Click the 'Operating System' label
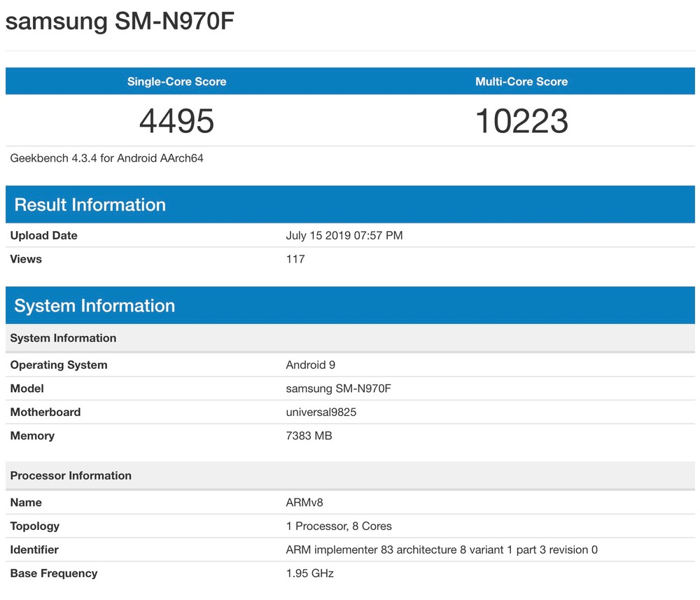This screenshot has width=700, height=600. [x=59, y=365]
